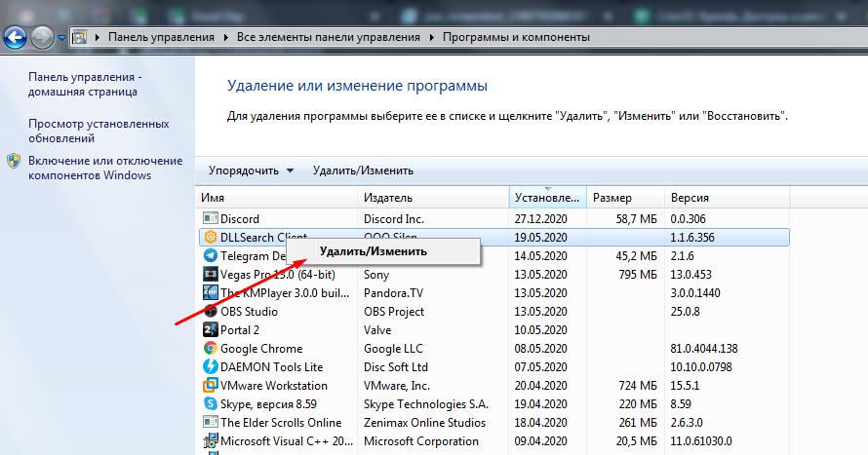Click publisher OBS Project cell
The width and height of the screenshot is (868, 455).
[394, 312]
